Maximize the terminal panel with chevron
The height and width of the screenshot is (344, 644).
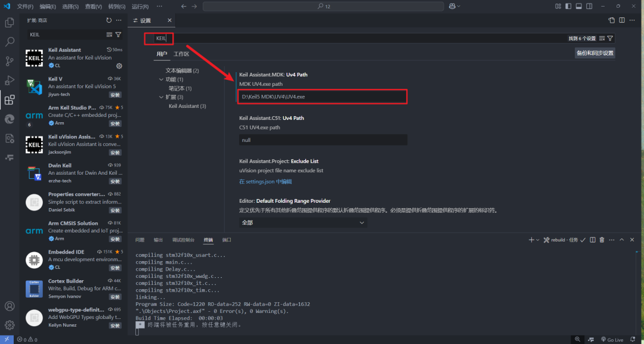point(622,240)
